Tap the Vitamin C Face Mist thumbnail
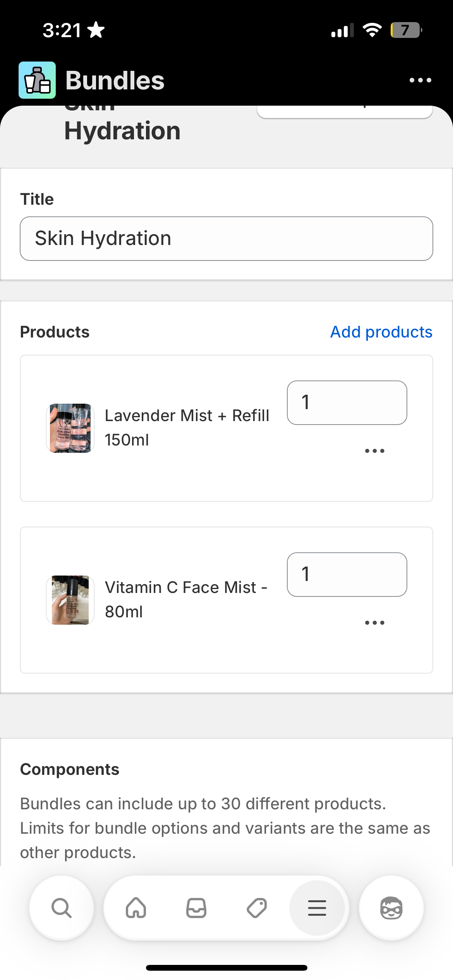Image resolution: width=453 pixels, height=980 pixels. 70,600
